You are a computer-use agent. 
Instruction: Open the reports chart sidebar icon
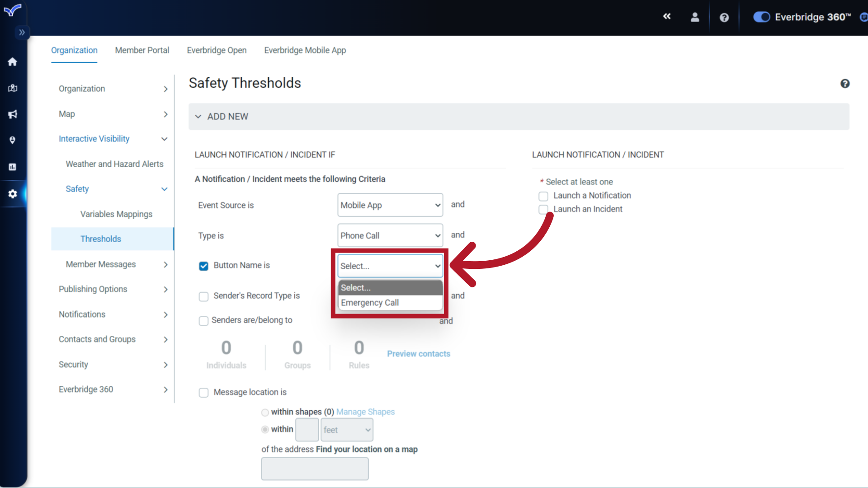point(13,167)
